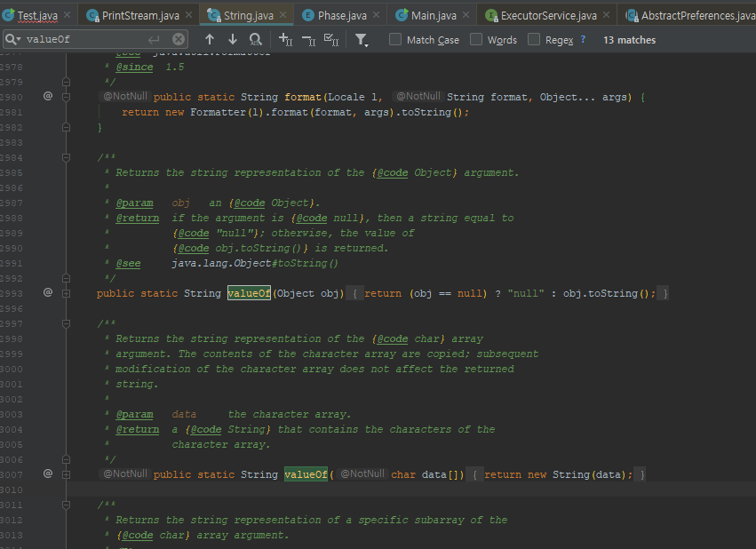
Task: Switch to the Main.java tab
Action: point(434,16)
